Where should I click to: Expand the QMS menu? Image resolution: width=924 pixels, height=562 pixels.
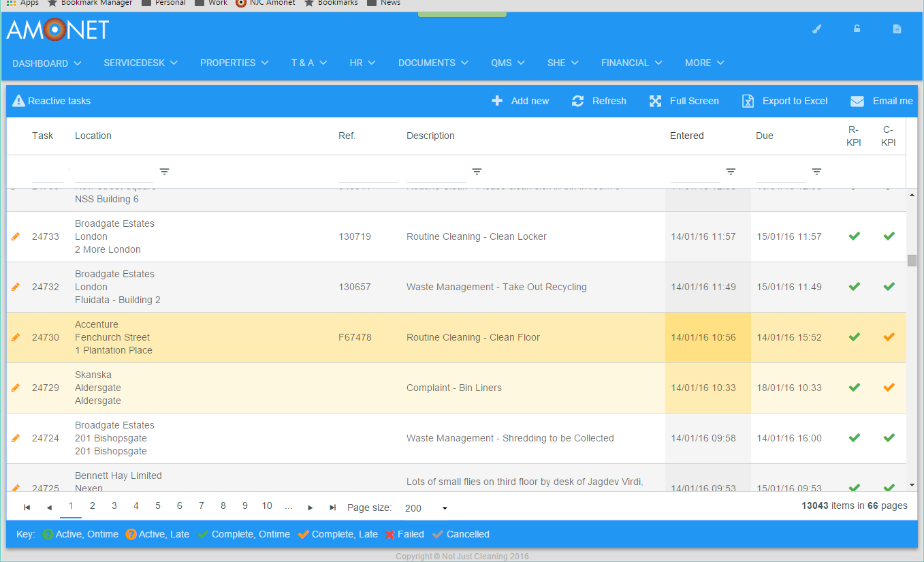click(508, 63)
